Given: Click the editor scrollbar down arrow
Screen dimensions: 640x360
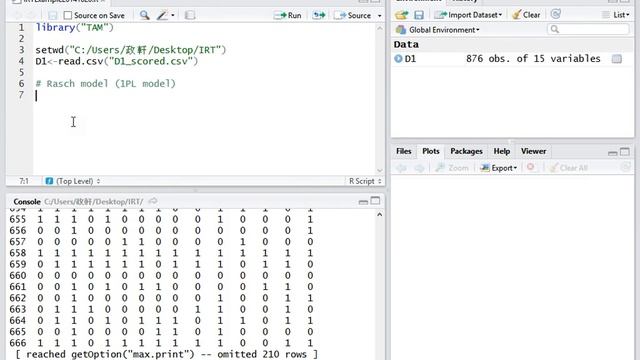Looking at the screenshot, I should pos(380,171).
